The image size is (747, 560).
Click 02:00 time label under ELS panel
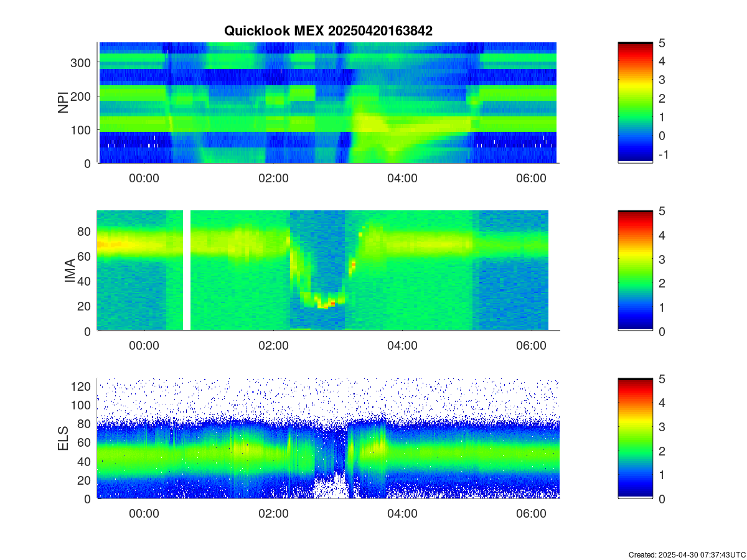(273, 513)
